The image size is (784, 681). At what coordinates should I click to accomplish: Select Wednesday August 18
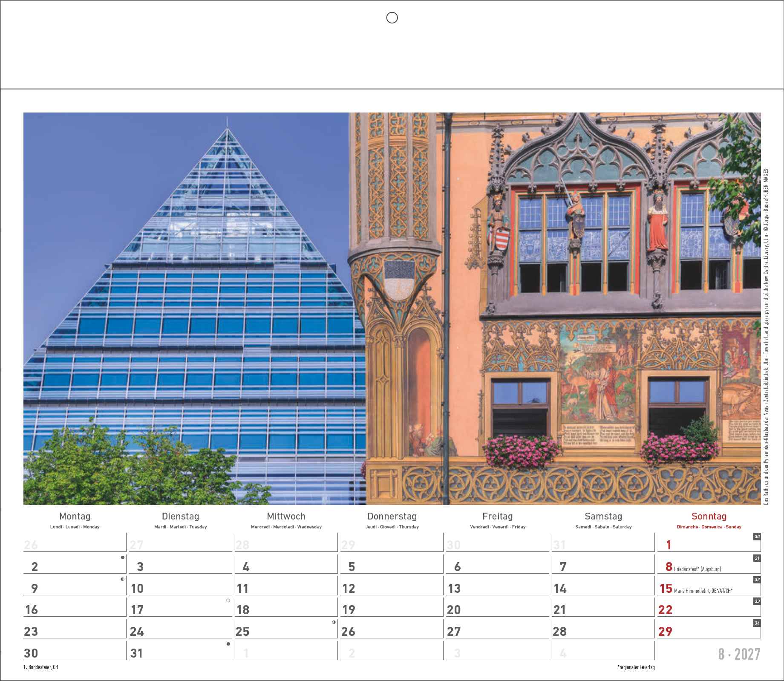[243, 610]
